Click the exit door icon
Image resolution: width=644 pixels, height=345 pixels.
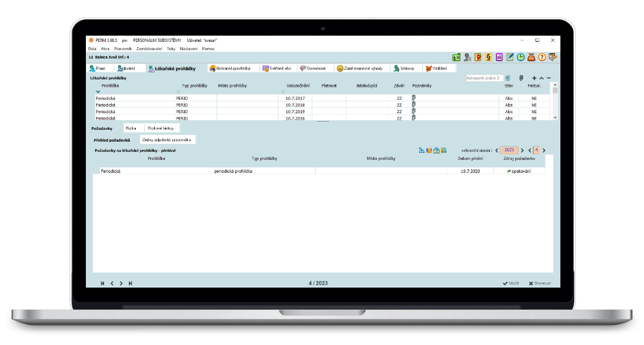(553, 57)
